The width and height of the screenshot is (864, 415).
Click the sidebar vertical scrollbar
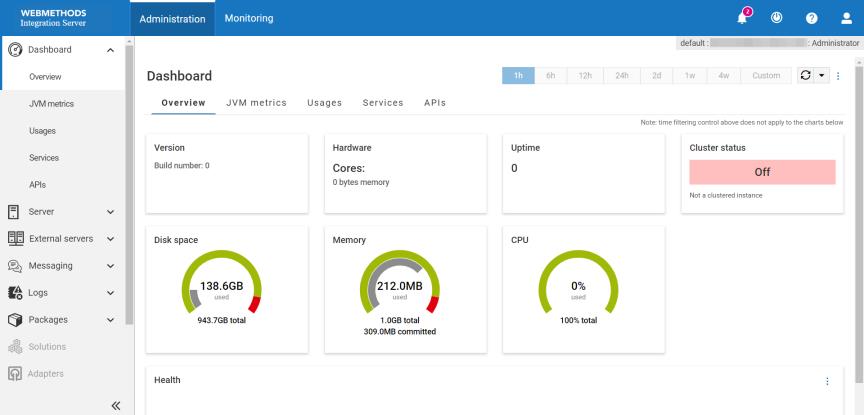pyautogui.click(x=129, y=180)
